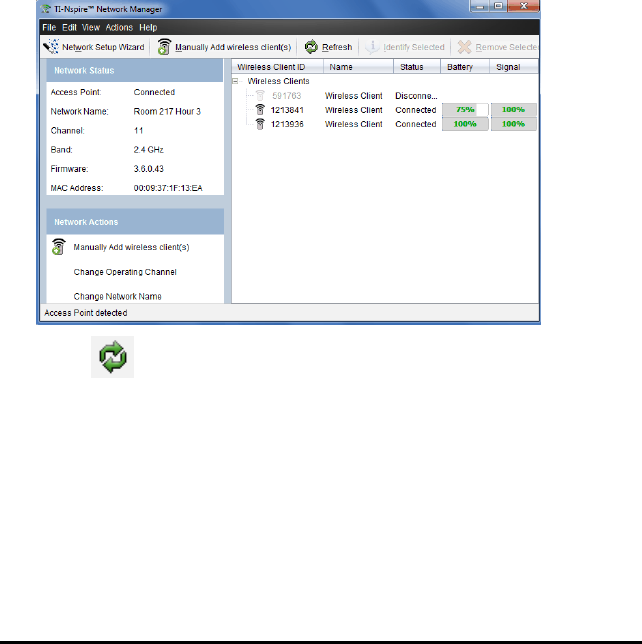This screenshot has width=642, height=644.
Task: Click the Network Setup Wizard icon
Action: [x=51, y=47]
